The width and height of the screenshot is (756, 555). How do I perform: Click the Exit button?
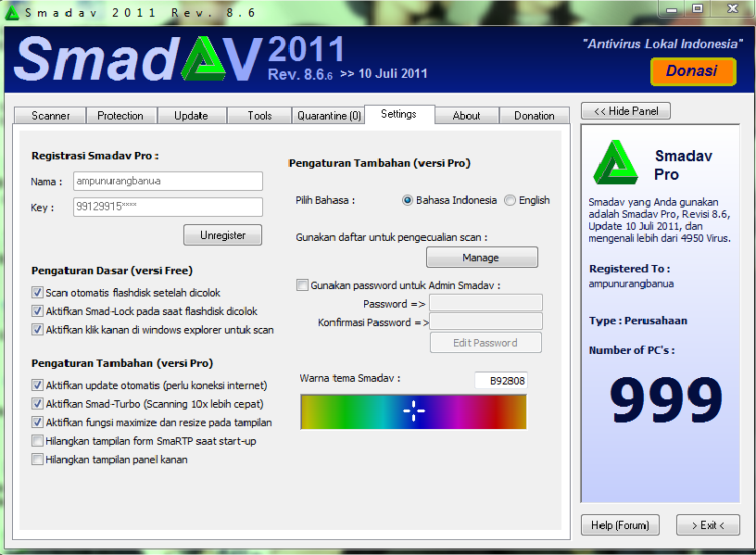tap(708, 525)
